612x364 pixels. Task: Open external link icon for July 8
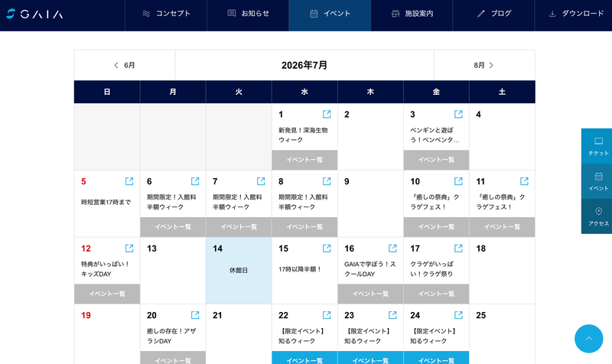(327, 181)
